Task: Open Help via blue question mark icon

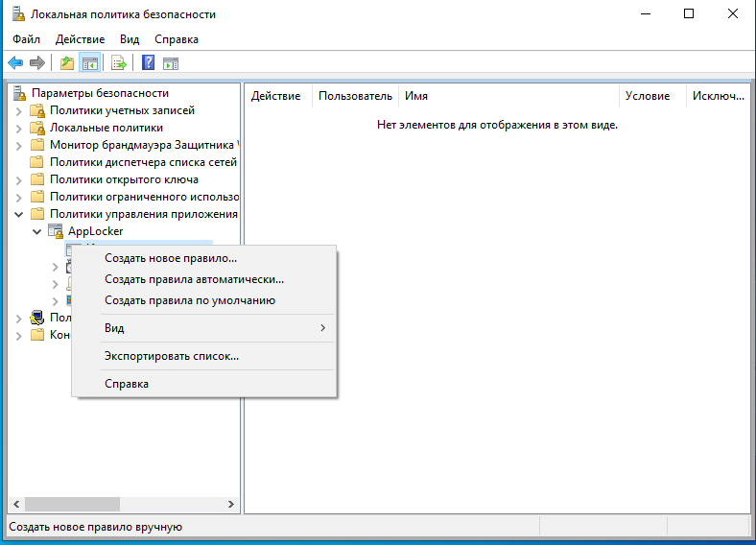Action: point(148,62)
